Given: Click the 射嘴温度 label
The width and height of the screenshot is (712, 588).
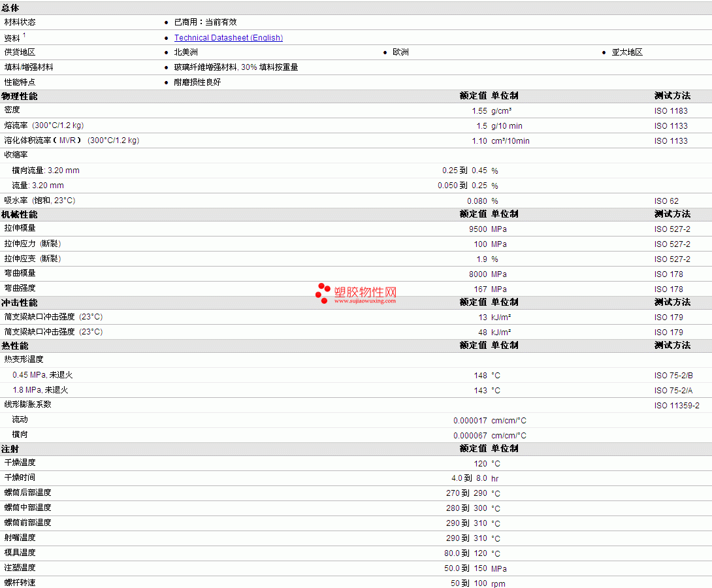Looking at the screenshot, I should point(20,537).
